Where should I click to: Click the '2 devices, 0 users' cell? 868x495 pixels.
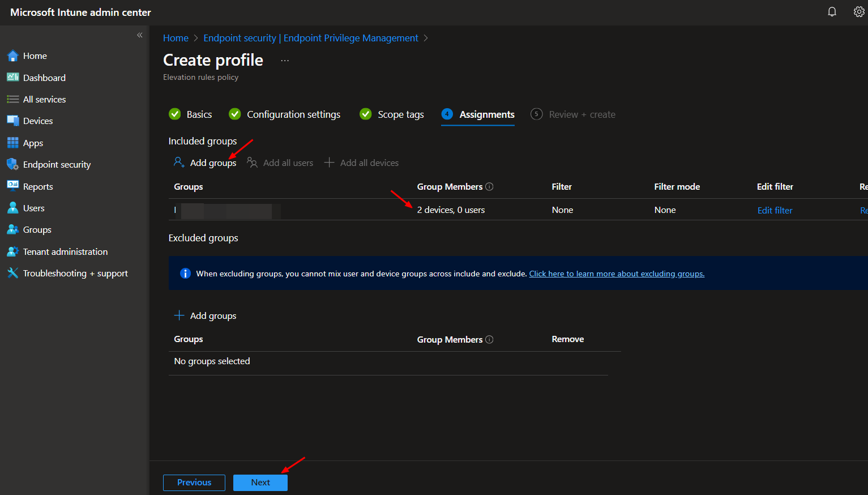tap(451, 210)
